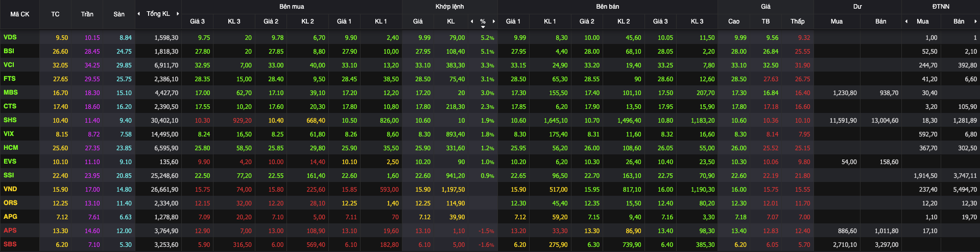980x252 pixels.
Task: Open stock symbol SHS
Action: click(x=10, y=120)
